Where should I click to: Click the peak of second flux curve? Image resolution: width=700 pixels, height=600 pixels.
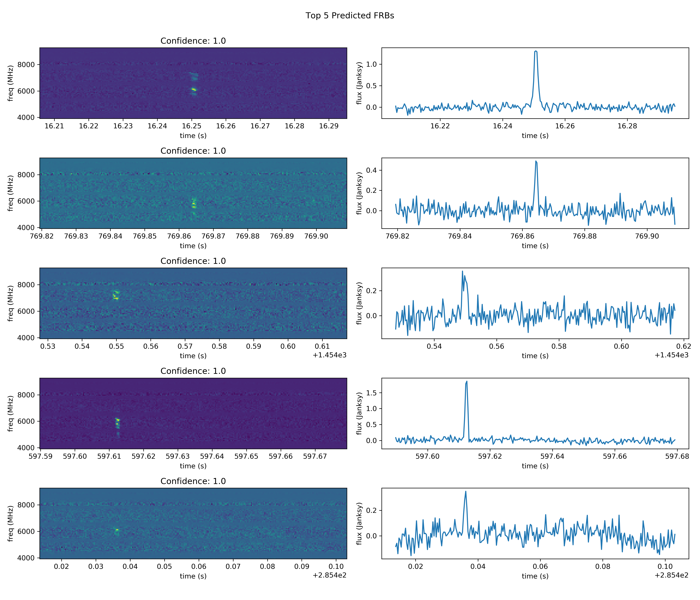[x=536, y=161]
